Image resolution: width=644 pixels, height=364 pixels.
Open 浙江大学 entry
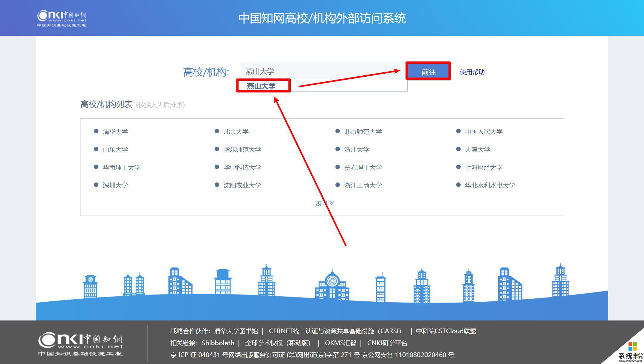tap(357, 149)
